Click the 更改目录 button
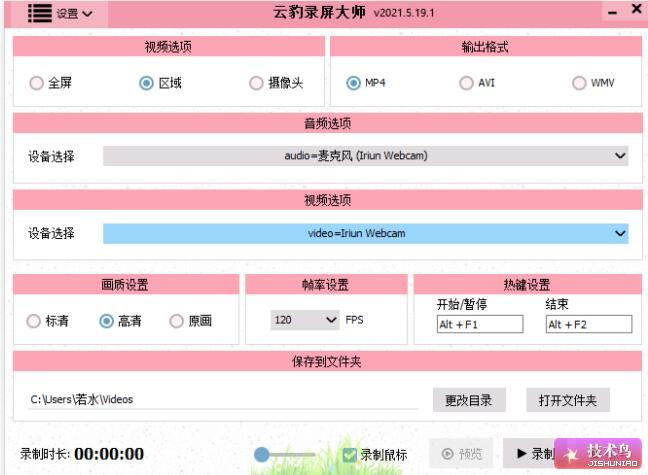 point(469,400)
